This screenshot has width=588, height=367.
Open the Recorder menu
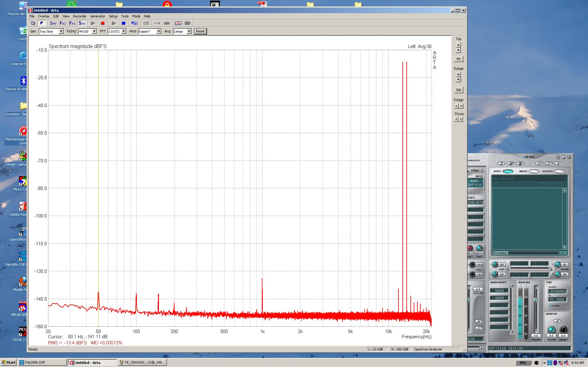pyautogui.click(x=80, y=16)
